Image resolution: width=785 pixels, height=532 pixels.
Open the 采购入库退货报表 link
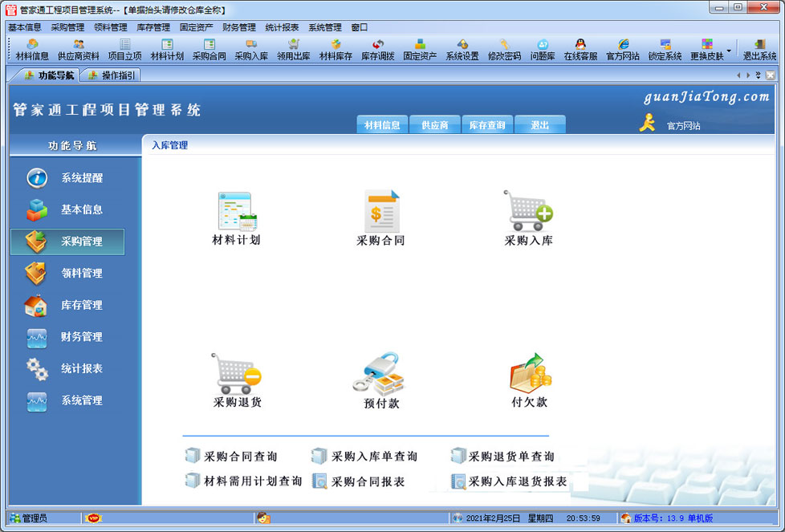(517, 481)
